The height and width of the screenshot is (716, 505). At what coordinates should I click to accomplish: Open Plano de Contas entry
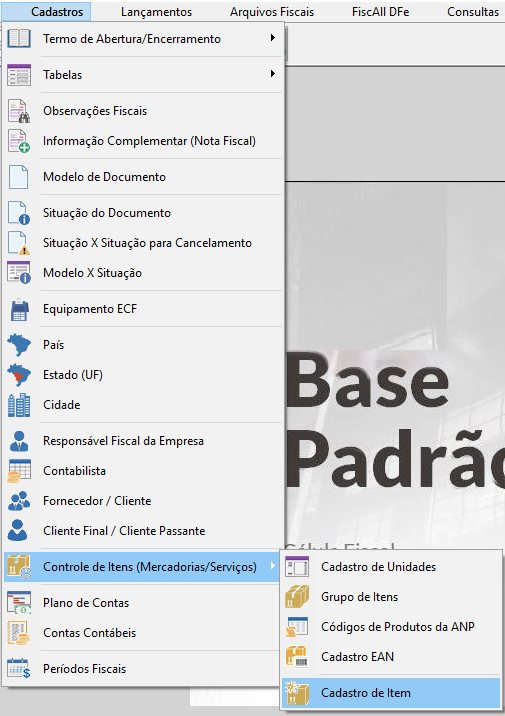(143, 603)
